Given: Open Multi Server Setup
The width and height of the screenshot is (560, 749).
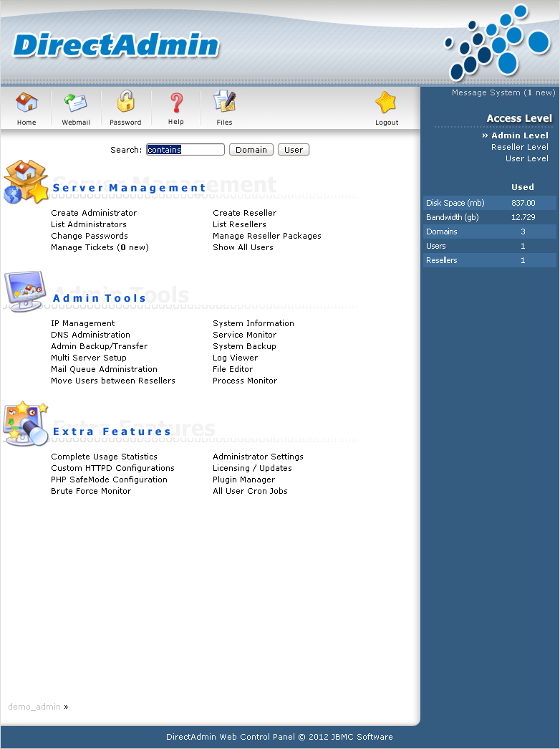Looking at the screenshot, I should pos(88,358).
